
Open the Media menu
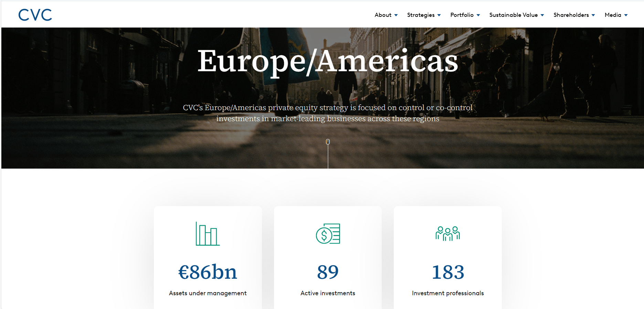(613, 15)
